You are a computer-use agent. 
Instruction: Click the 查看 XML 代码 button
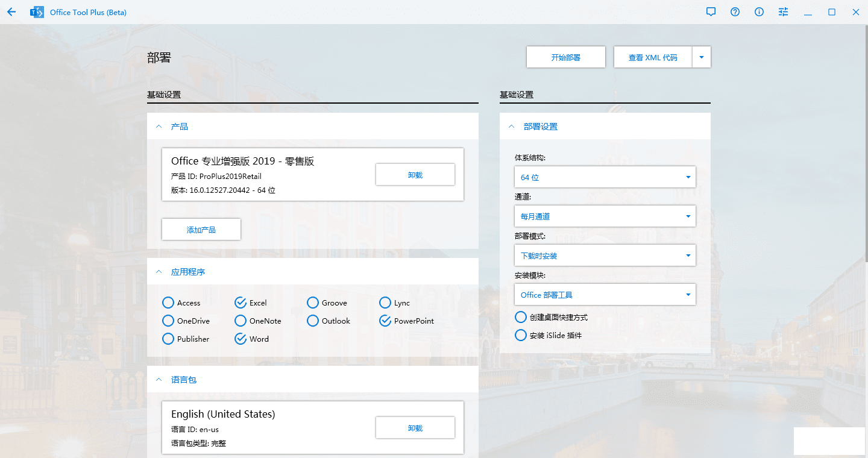tap(653, 57)
